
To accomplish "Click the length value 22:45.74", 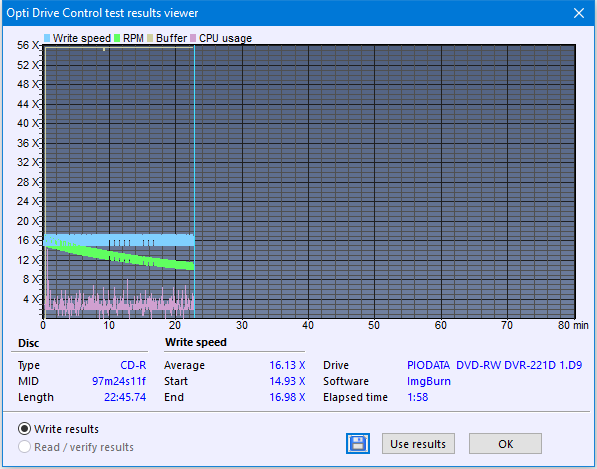I will (x=125, y=397).
